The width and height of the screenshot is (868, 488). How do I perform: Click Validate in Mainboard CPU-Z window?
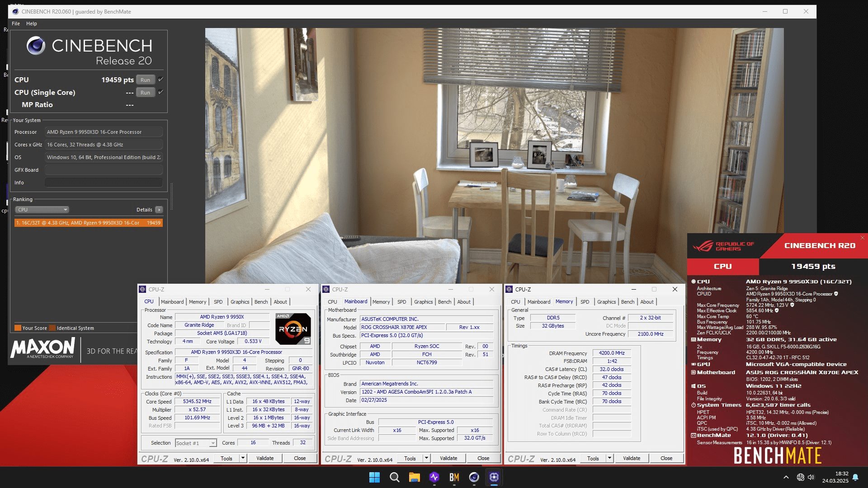pos(448,458)
